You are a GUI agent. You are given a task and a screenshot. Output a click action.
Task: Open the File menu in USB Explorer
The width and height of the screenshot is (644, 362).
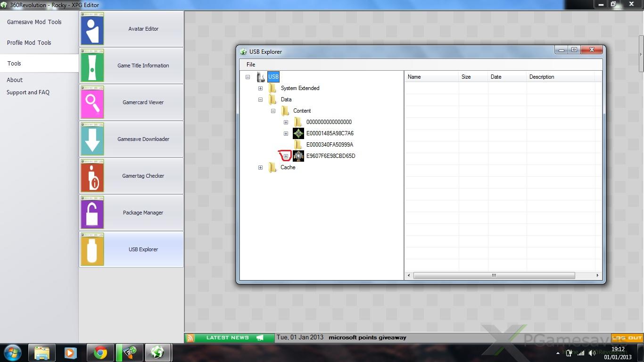(251, 65)
